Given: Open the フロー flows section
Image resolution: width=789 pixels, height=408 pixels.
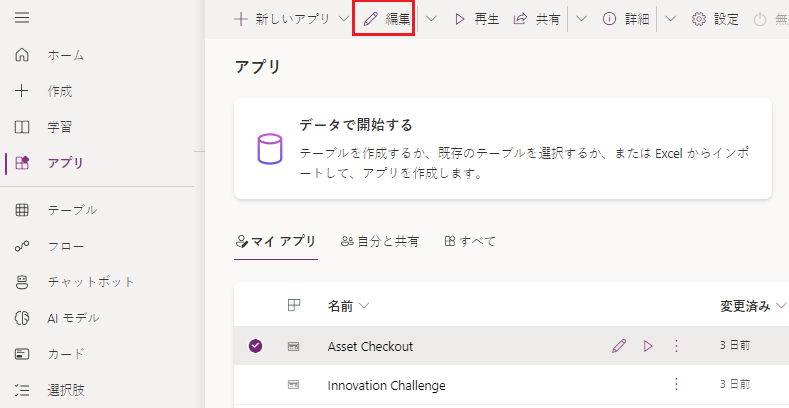Looking at the screenshot, I should tap(66, 246).
